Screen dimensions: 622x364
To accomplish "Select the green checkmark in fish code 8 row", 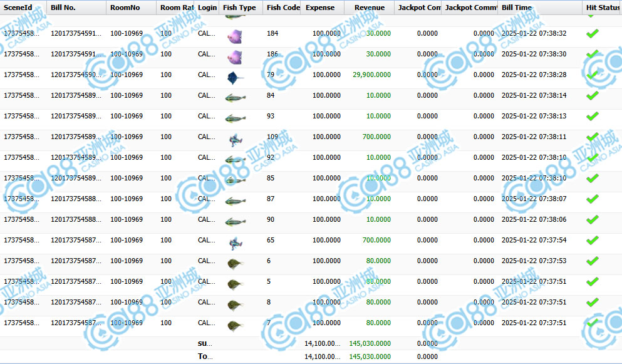I will coord(593,302).
